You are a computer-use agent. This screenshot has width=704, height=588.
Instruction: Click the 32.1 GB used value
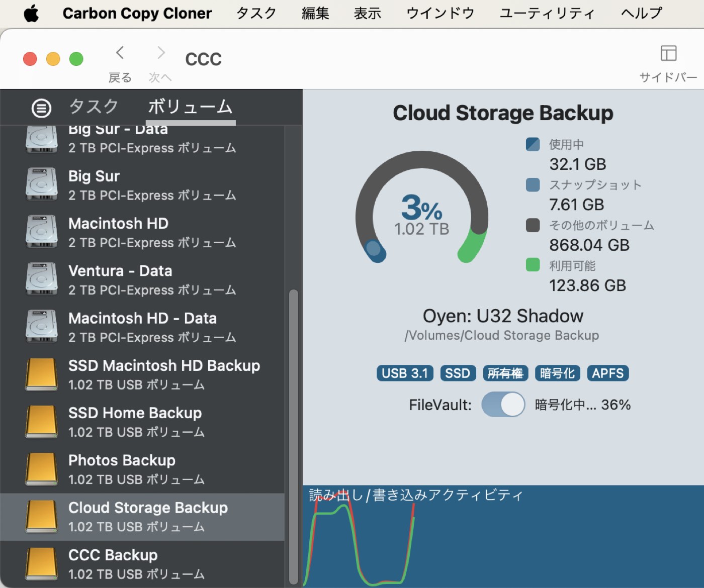pyautogui.click(x=578, y=164)
